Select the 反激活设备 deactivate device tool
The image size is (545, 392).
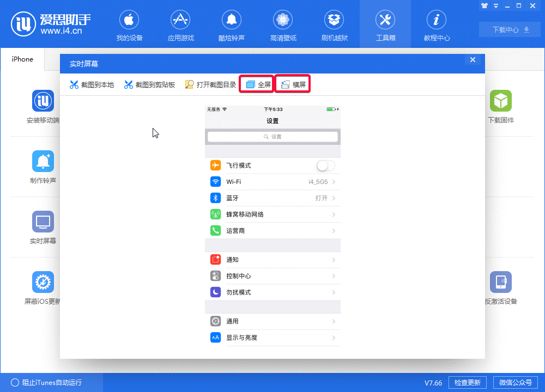501,287
